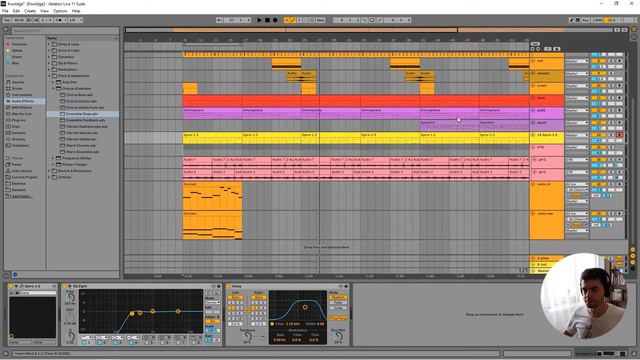
Task: Open the Drums browser category
Action: point(17,88)
